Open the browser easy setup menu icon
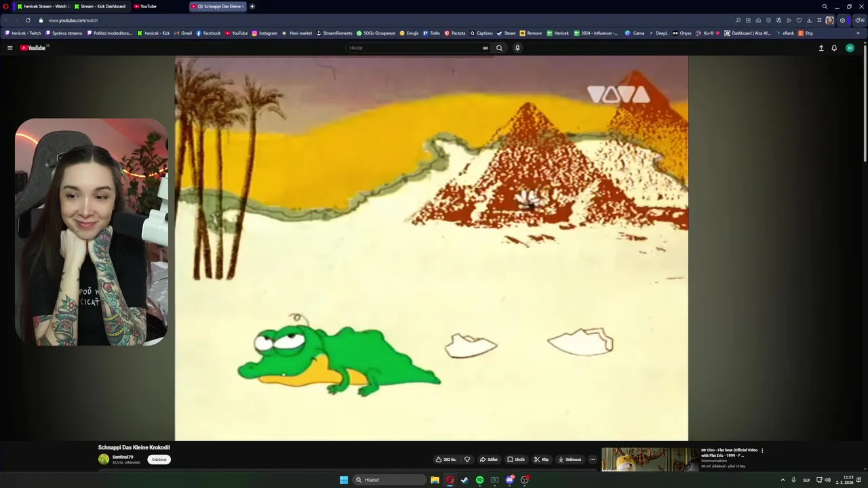 [x=819, y=20]
